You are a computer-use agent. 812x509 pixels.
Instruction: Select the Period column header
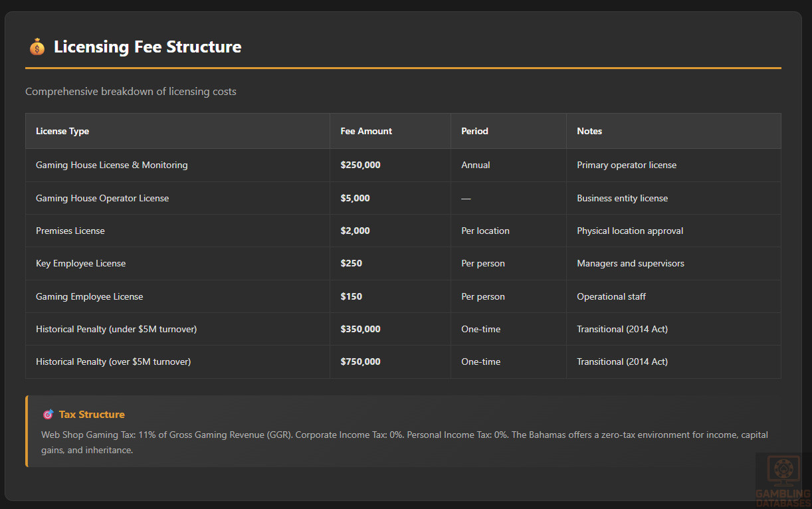pyautogui.click(x=474, y=132)
